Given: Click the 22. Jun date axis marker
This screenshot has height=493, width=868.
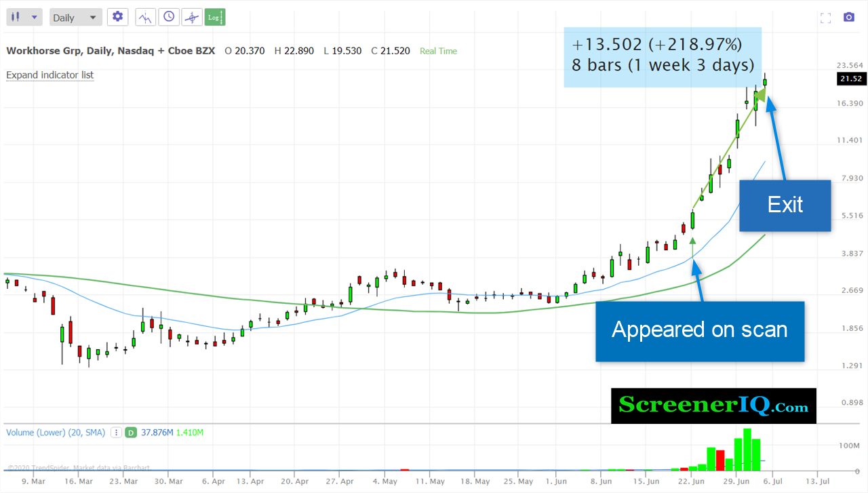Looking at the screenshot, I should click(692, 481).
